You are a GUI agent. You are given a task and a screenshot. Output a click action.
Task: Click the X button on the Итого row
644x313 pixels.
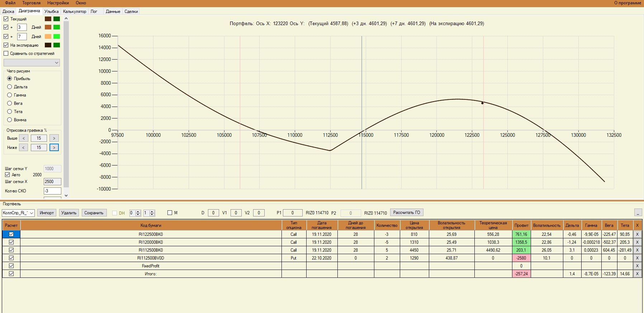[637, 274]
